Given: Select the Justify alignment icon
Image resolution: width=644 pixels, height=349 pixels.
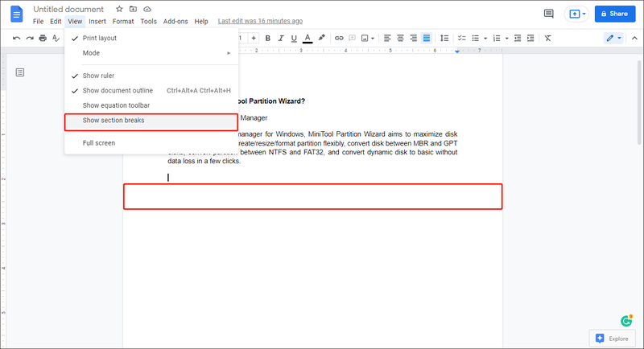Looking at the screenshot, I should click(427, 38).
